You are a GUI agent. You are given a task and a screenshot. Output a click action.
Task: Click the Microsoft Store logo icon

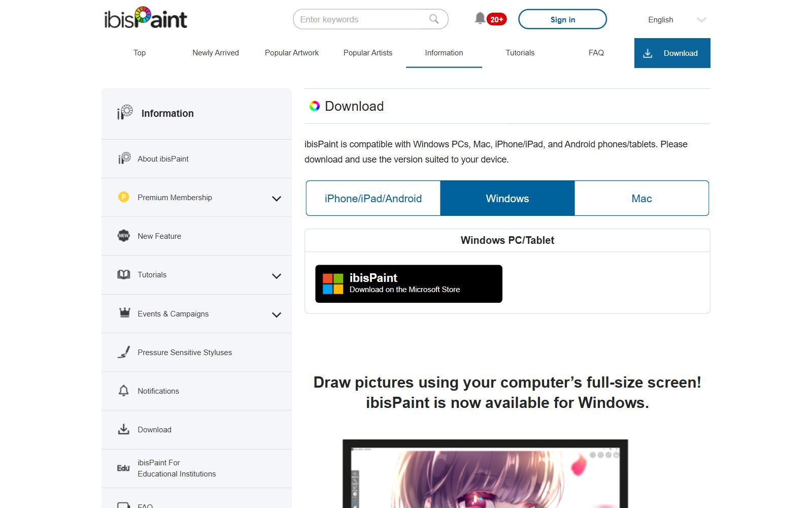coord(333,283)
